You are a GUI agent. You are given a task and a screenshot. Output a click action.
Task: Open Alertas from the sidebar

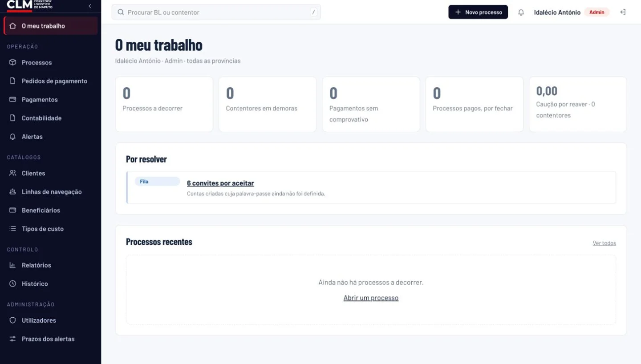tap(50, 137)
